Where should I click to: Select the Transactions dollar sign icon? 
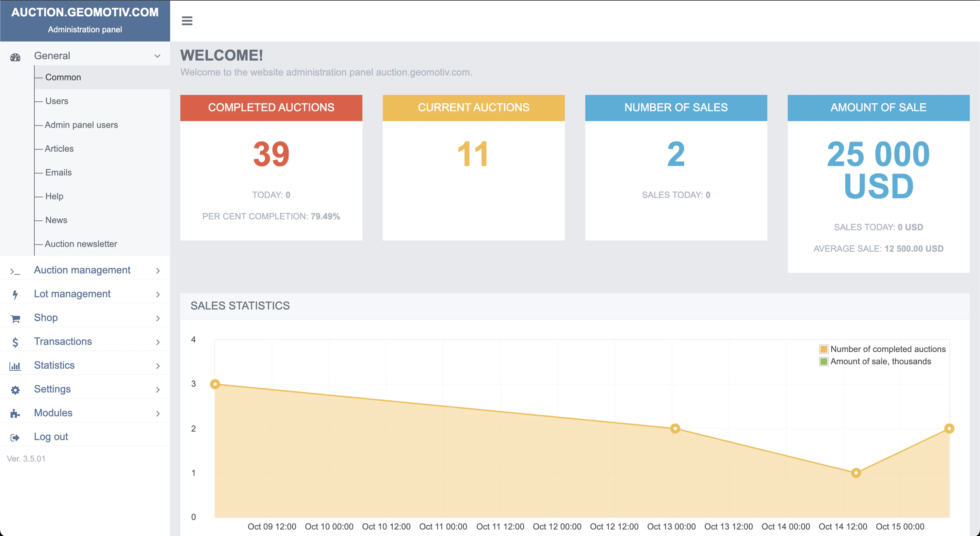pos(15,342)
